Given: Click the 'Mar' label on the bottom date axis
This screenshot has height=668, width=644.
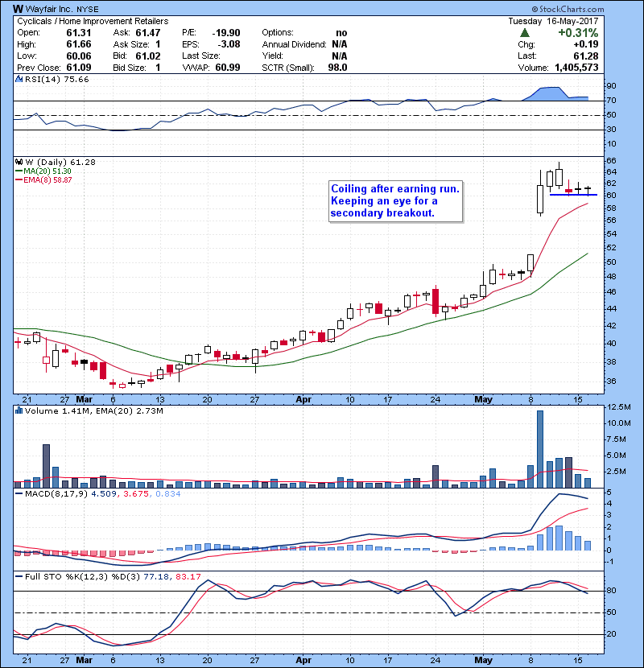Looking at the screenshot, I should (85, 660).
